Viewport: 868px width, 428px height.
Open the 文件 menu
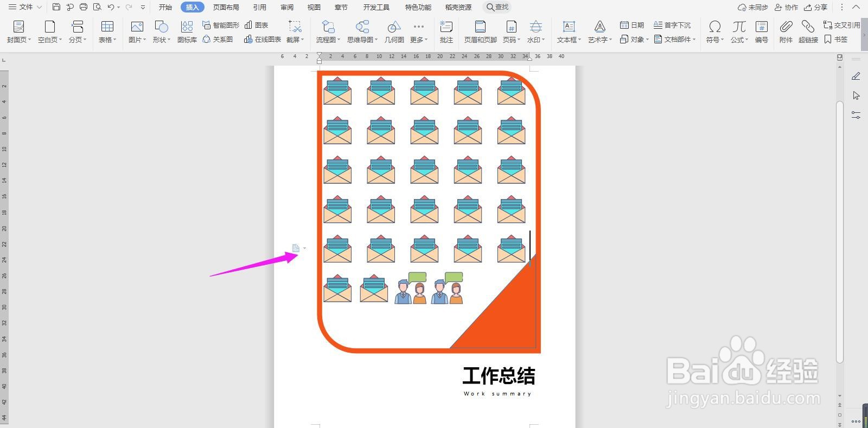25,7
